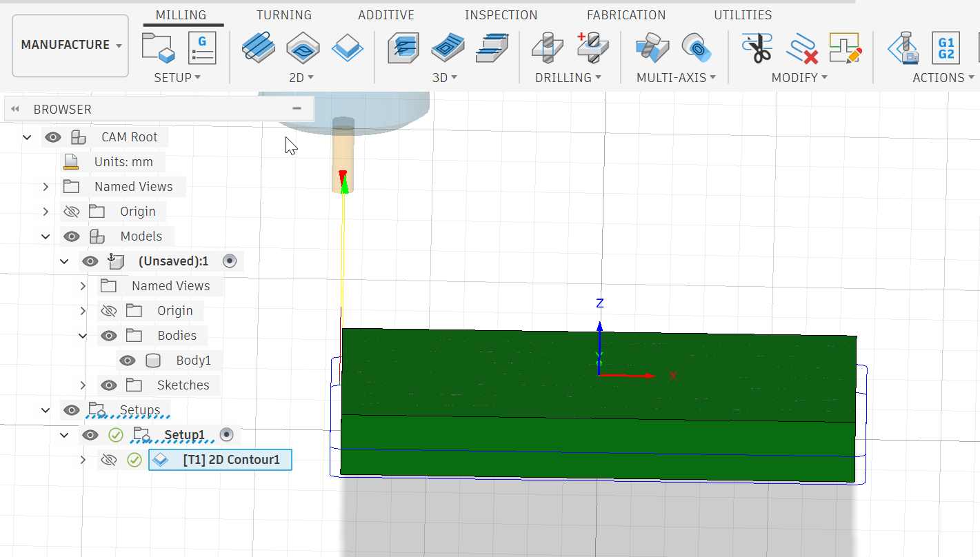Toggle visibility of CAM Root

(53, 137)
